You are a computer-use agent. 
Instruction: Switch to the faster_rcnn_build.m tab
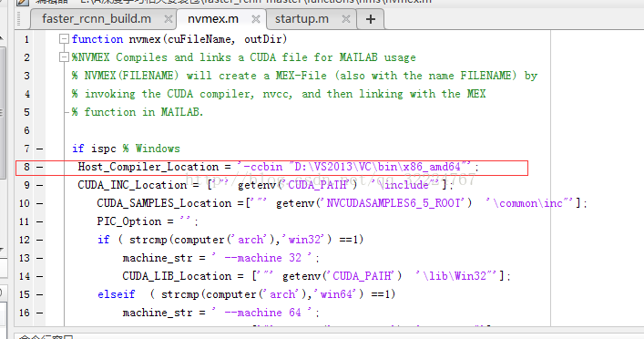(97, 19)
